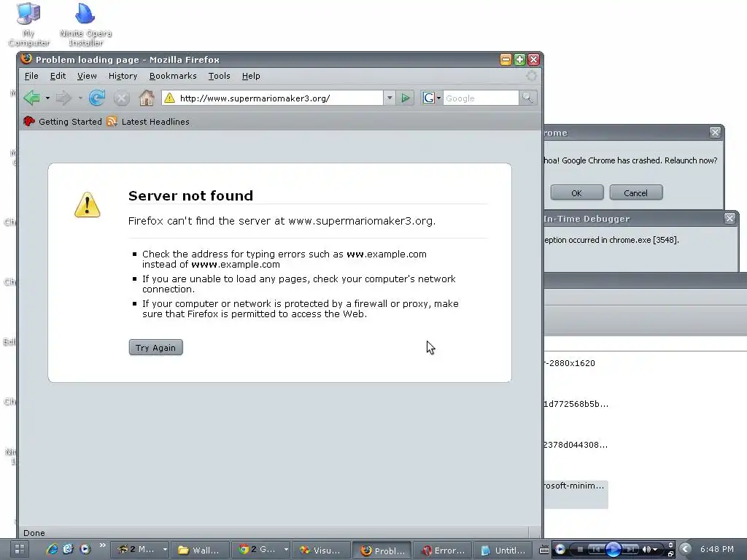This screenshot has width=747, height=560.
Task: Restore the Media Player toolbar window
Action: 670,554
